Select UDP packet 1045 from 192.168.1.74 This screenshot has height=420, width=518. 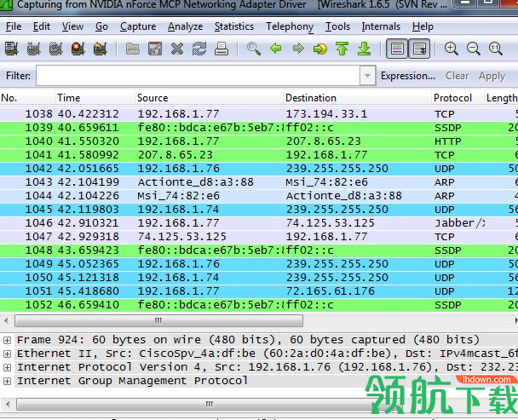point(259,210)
